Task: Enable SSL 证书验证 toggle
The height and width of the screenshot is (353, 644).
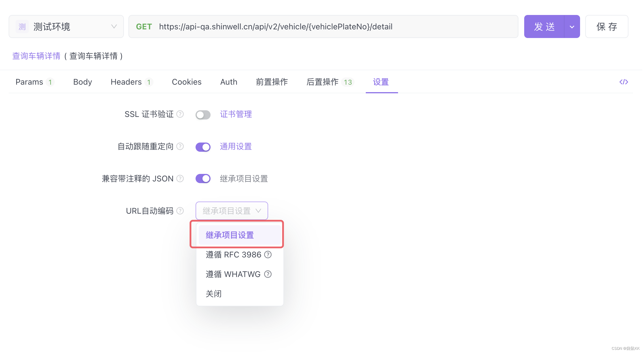Action: (203, 114)
